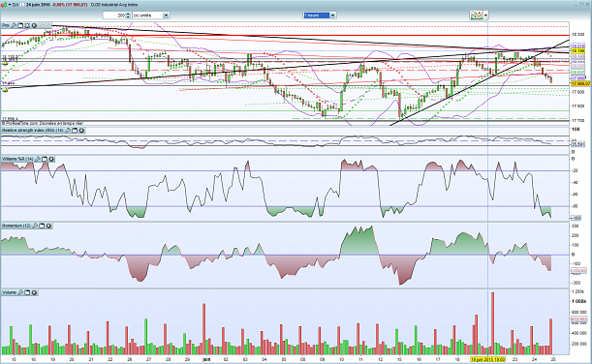Remove the Williams %R indicator with its X icon

pos(51,159)
